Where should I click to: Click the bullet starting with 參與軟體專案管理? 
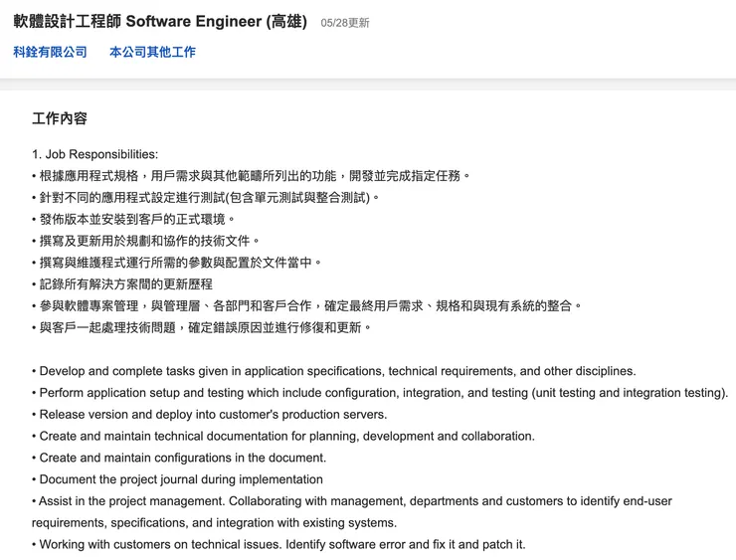coord(306,306)
